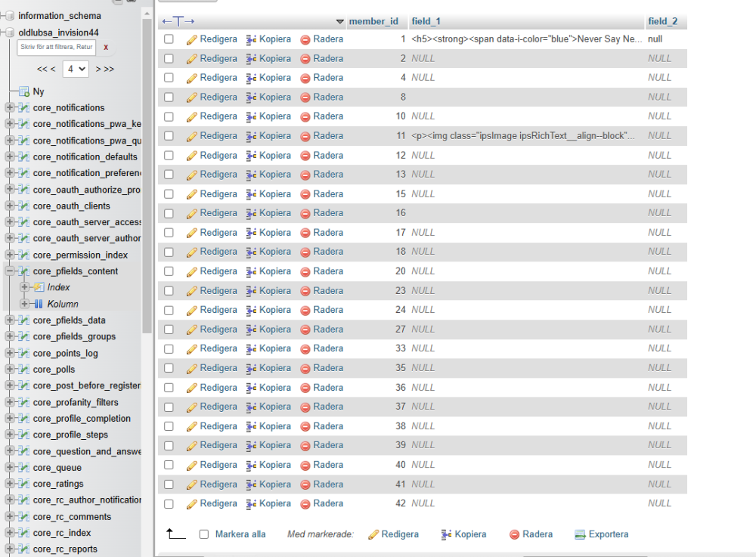The image size is (756, 557).
Task: Click the delete icon beside bottom Radera action
Action: coord(514,534)
